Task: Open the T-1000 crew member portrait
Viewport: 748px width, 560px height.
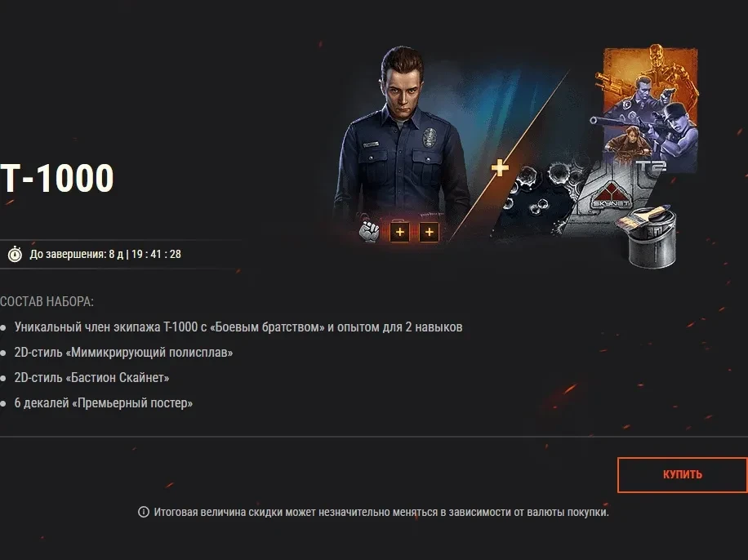Action: [x=402, y=138]
